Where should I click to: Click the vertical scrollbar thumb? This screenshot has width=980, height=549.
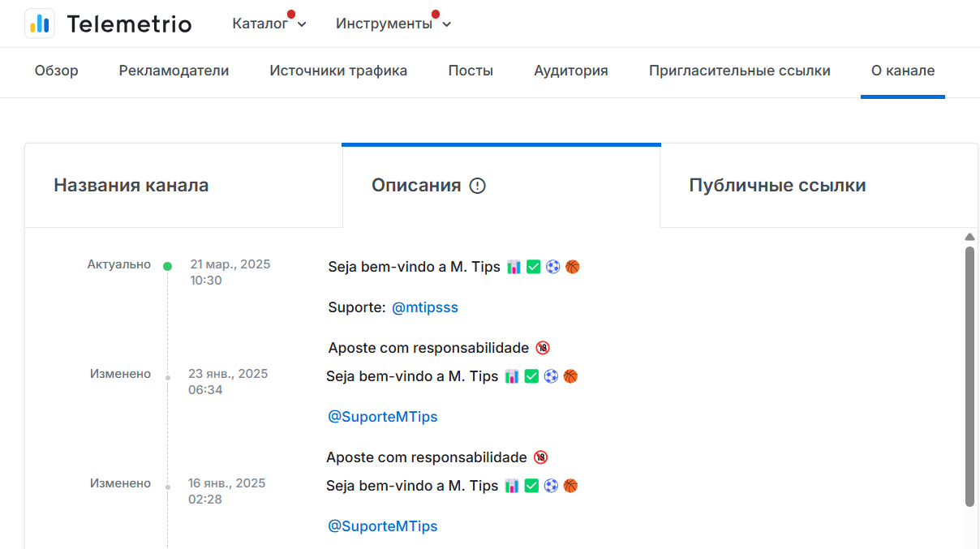(x=969, y=376)
